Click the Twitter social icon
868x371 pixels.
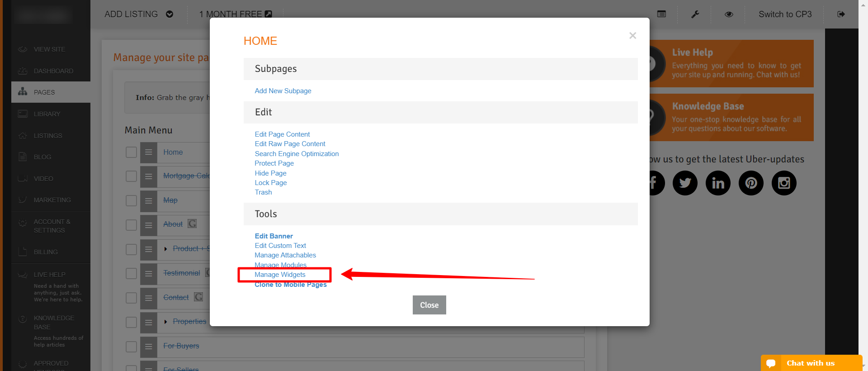[685, 183]
